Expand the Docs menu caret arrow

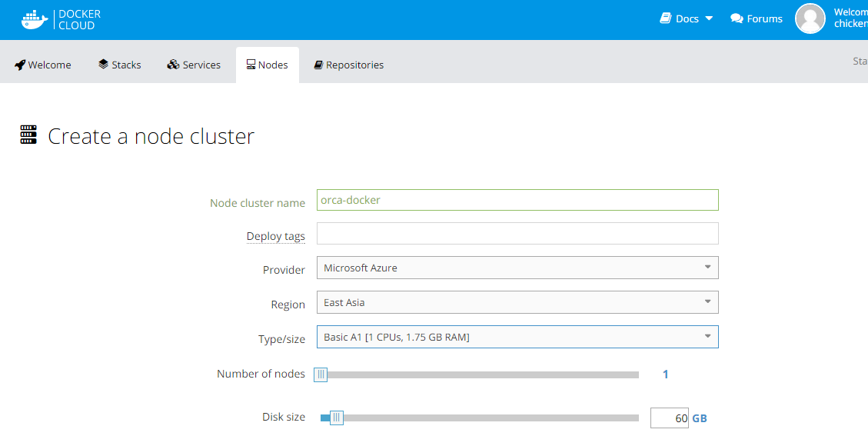pos(709,18)
